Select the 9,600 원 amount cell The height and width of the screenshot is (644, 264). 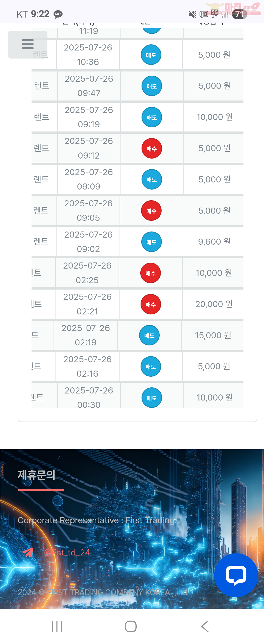click(214, 242)
